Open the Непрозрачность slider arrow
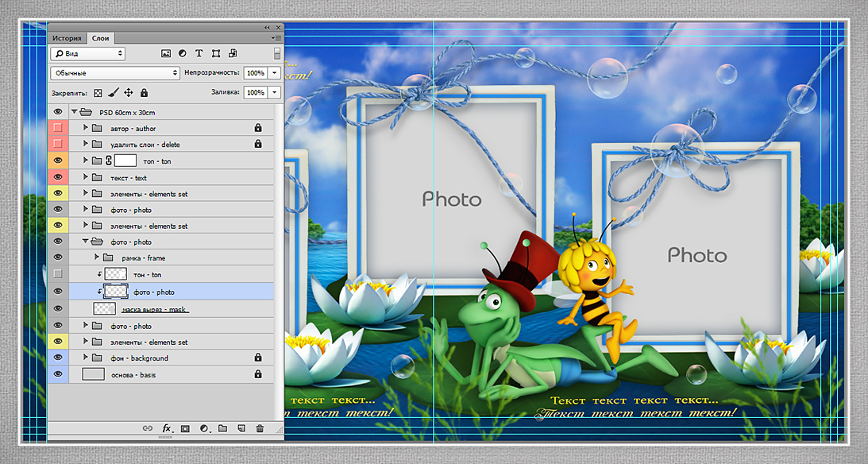Viewport: 868px width, 464px height. pyautogui.click(x=275, y=73)
